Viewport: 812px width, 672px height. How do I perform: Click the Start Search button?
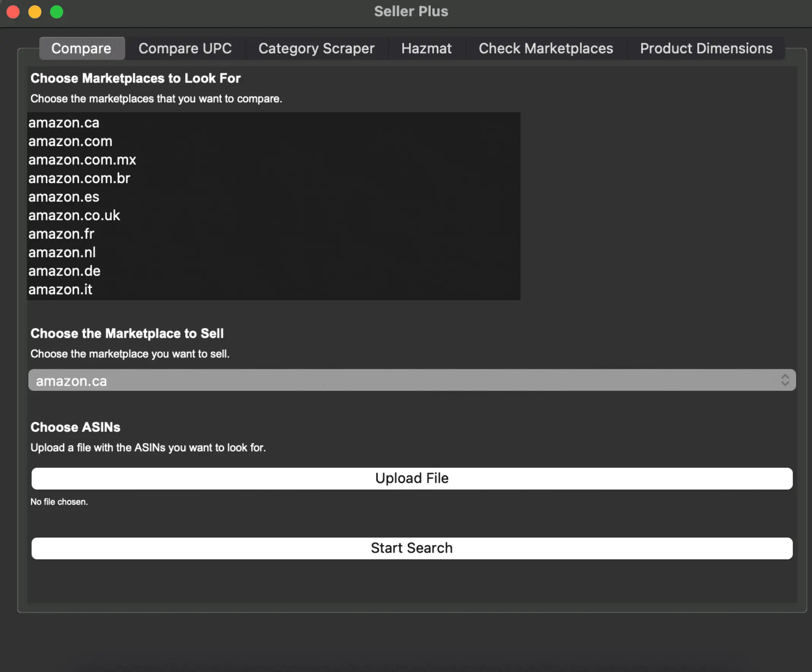pos(412,548)
